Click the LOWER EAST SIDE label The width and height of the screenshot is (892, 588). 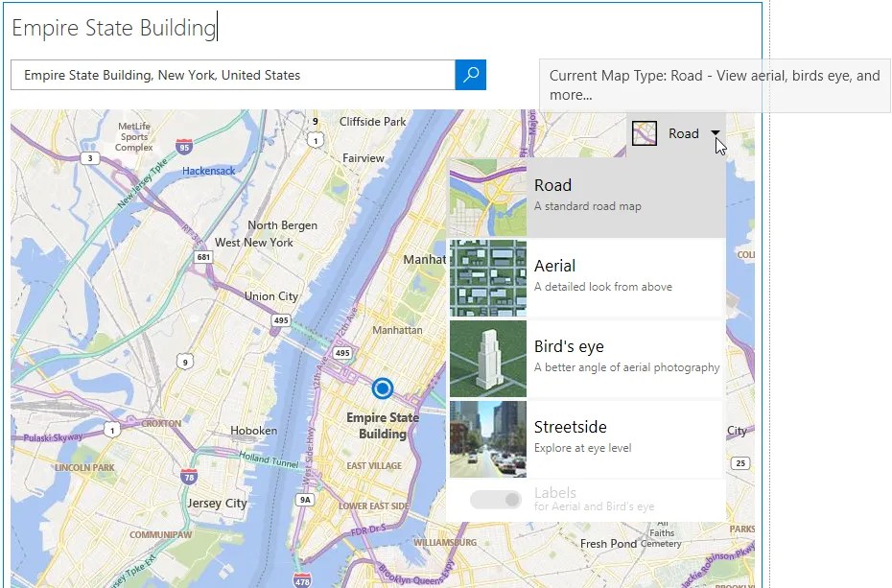coord(373,506)
